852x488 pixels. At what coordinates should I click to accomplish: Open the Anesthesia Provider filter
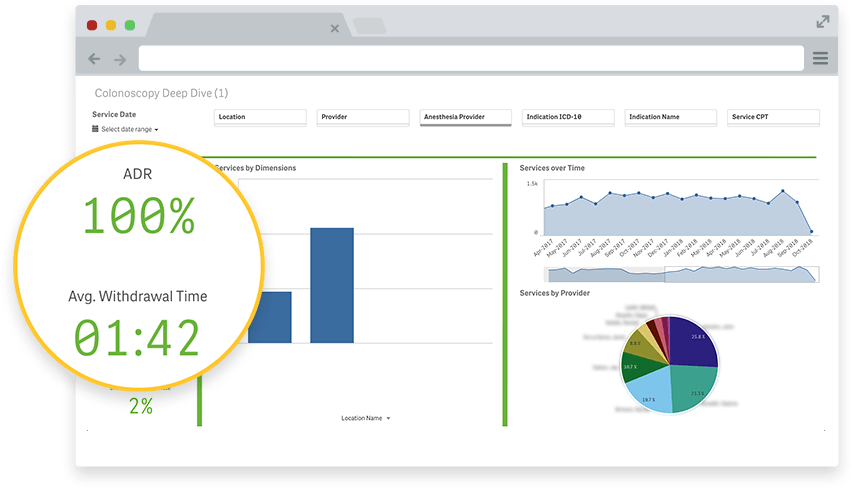466,117
